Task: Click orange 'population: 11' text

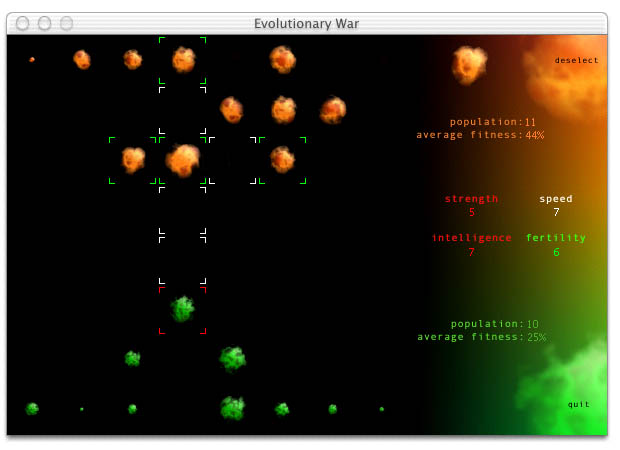Action: click(493, 122)
